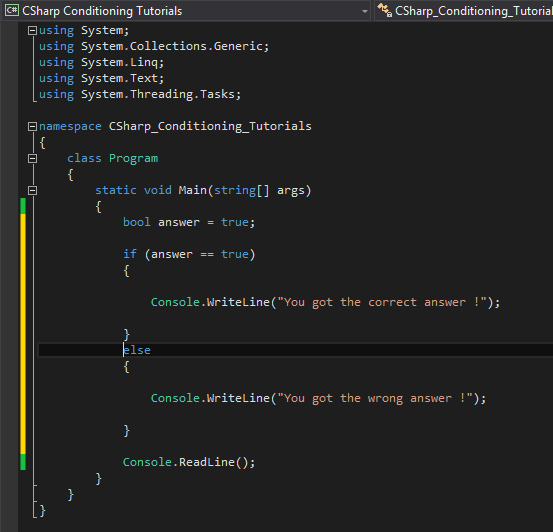Screen dimensions: 553x532
Task: Click the 'if' keyword
Action: pyautogui.click(x=130, y=254)
